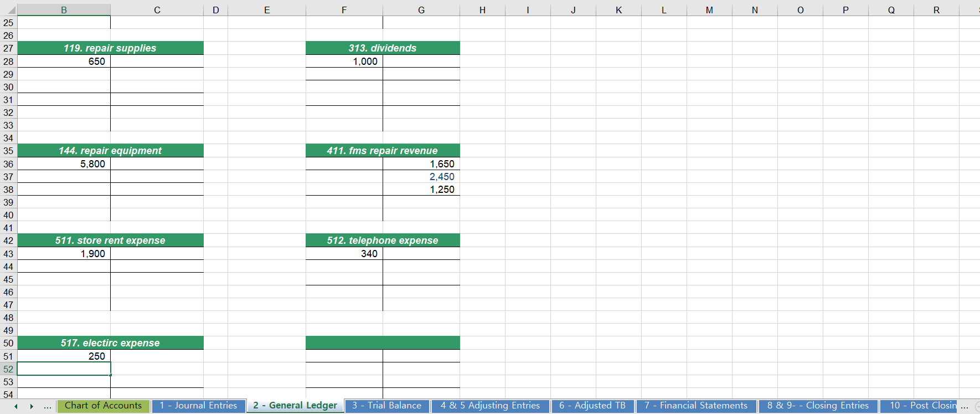Select row 52 by its row header
The image size is (980, 414).
(x=8, y=369)
